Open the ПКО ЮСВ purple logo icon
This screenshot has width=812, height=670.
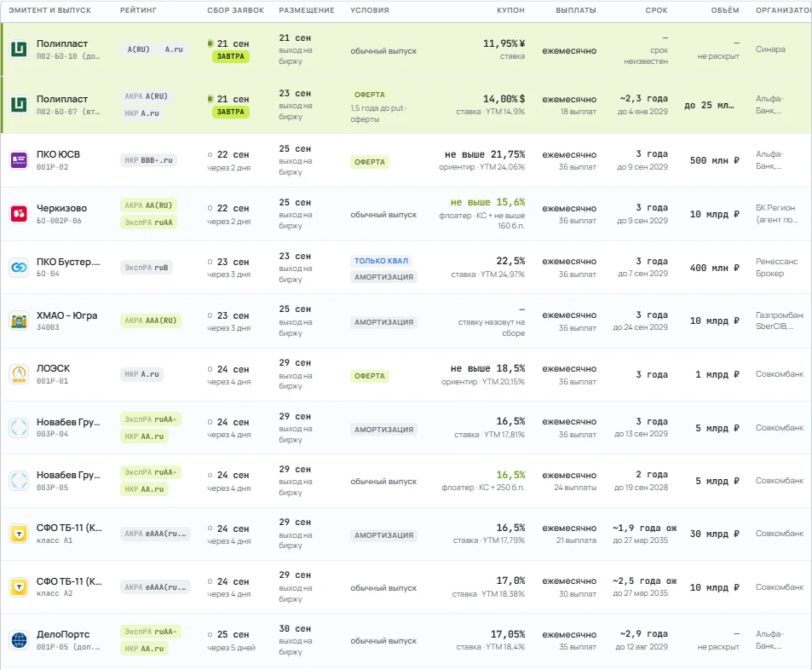[x=19, y=160]
